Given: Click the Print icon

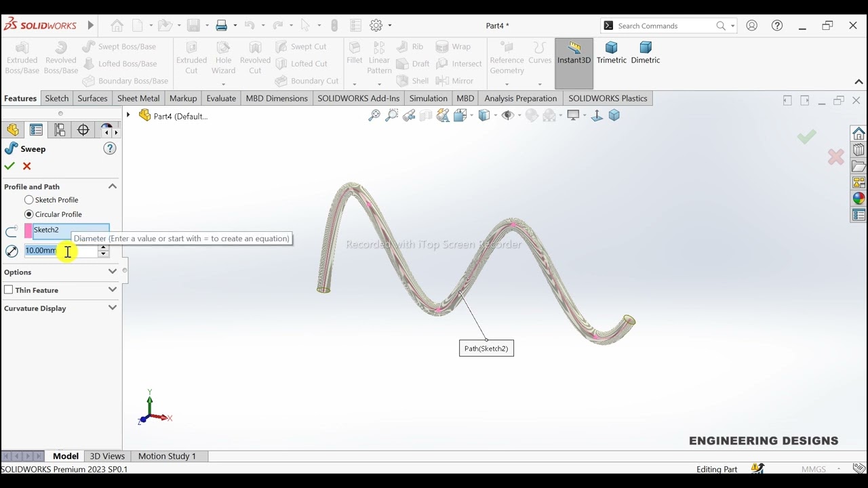Looking at the screenshot, I should [222, 26].
